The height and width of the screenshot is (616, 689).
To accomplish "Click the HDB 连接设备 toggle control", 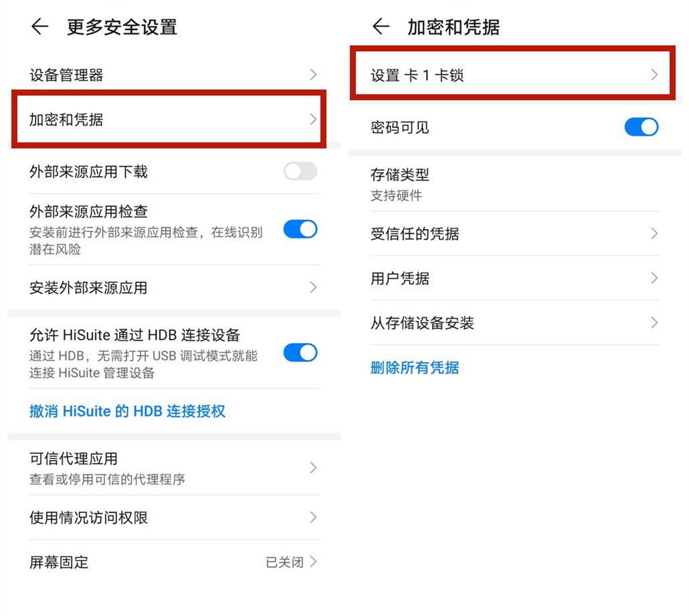I will click(x=300, y=353).
